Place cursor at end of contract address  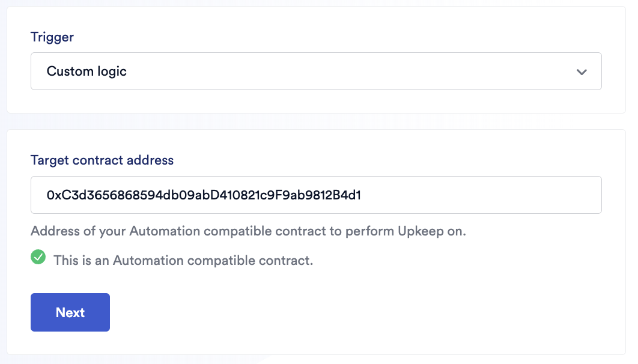[x=362, y=195]
